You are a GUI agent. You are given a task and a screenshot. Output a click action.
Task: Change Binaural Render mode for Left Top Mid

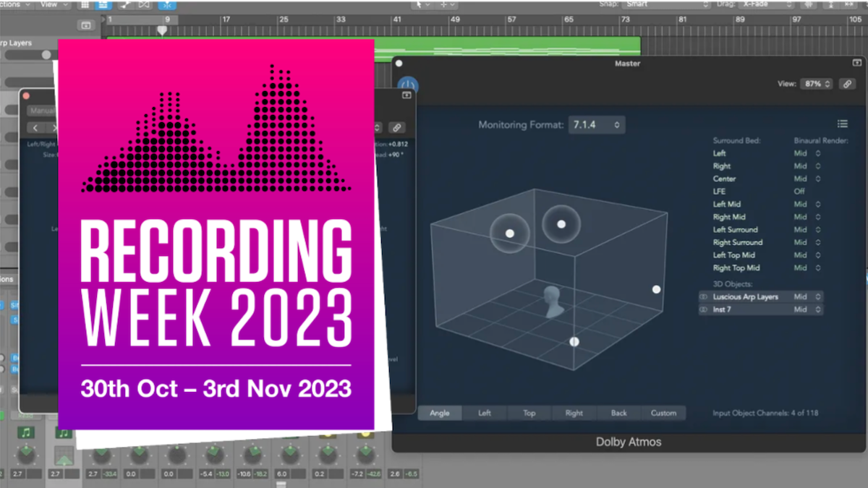coord(807,255)
